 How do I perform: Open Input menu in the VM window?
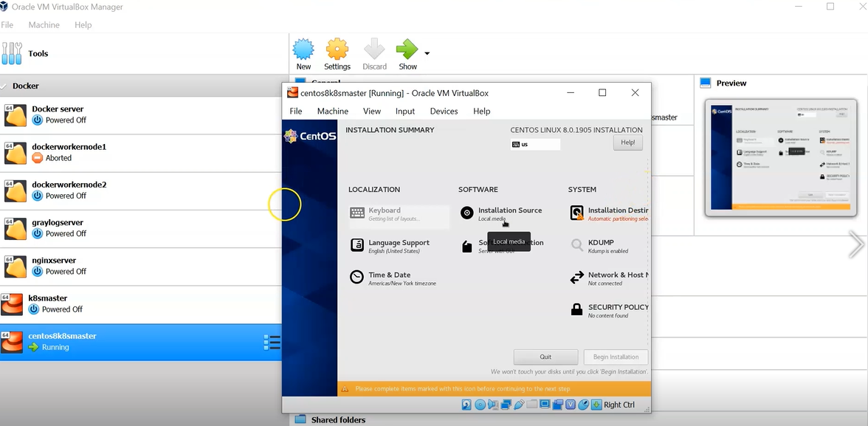[405, 111]
